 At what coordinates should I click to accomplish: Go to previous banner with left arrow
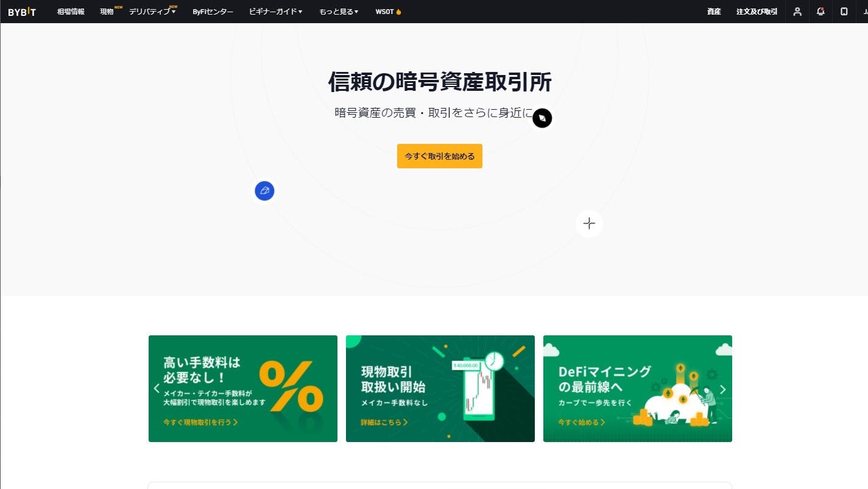click(x=157, y=388)
